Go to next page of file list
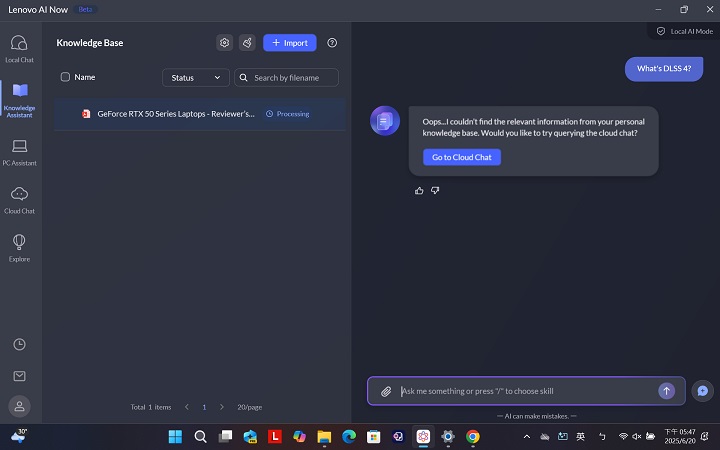The height and width of the screenshot is (450, 720). tap(222, 407)
